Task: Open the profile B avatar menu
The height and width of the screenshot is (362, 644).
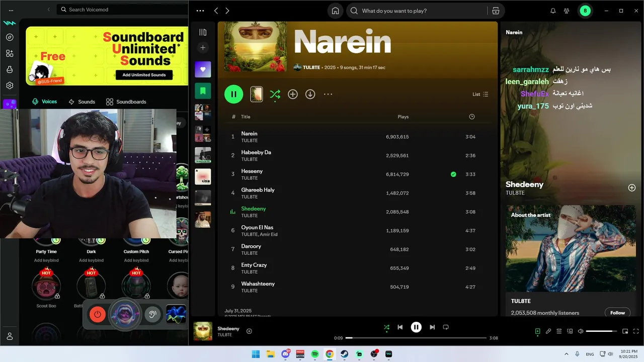Action: pos(585,11)
